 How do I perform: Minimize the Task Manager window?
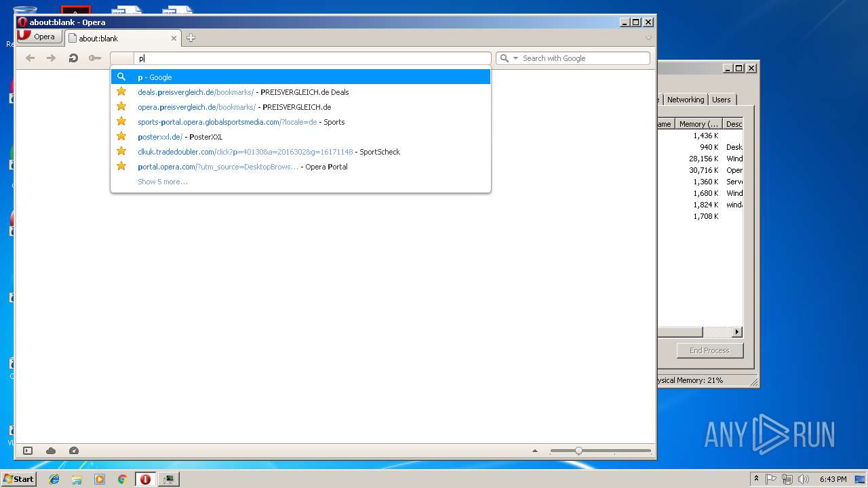727,68
